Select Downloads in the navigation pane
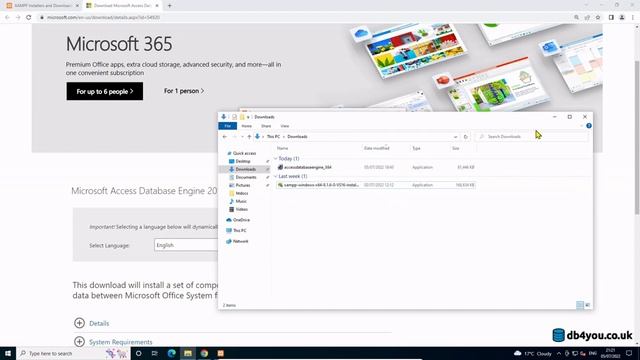640x360 pixels. tap(245, 169)
